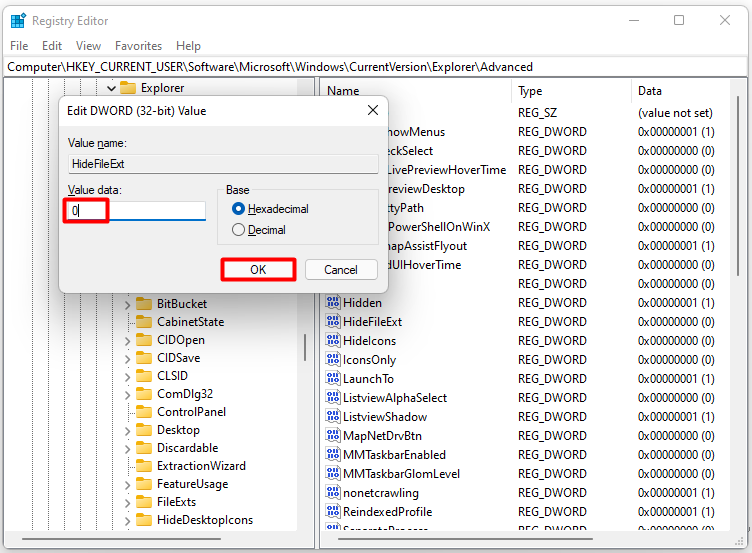The width and height of the screenshot is (752, 553).
Task: Click the ControlPanel folder icon
Action: [144, 412]
